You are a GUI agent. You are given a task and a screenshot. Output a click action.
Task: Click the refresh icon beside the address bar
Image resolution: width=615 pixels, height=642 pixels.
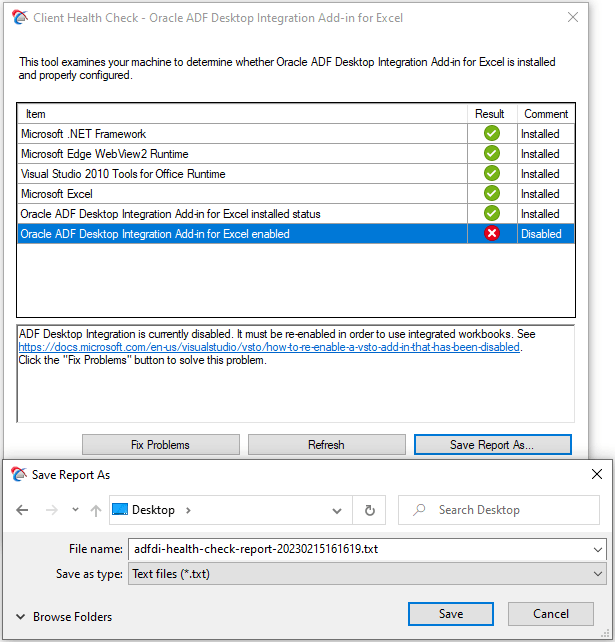coord(370,510)
